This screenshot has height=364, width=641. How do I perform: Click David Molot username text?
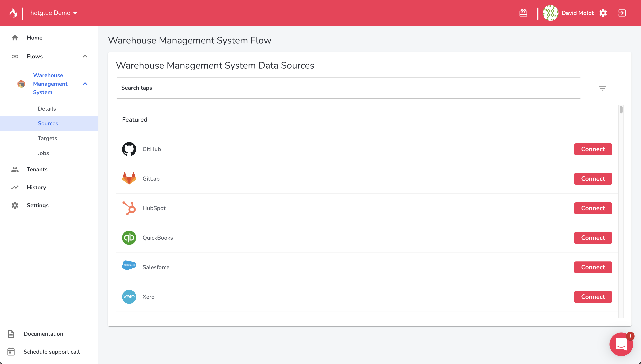point(577,13)
